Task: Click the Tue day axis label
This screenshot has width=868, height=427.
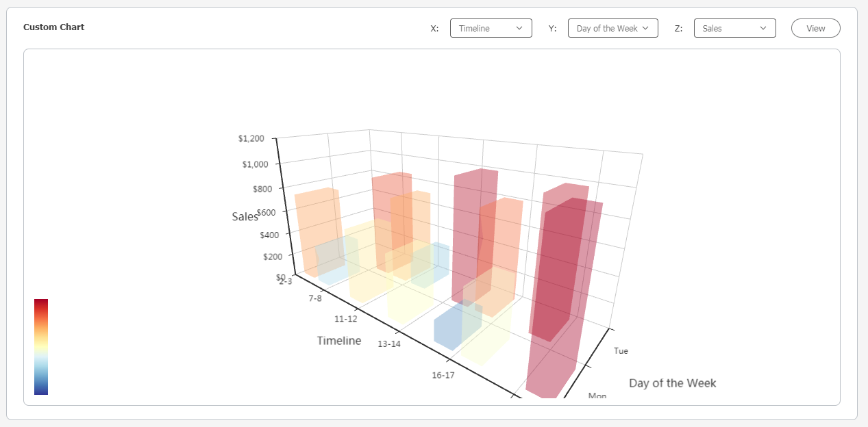Action: coord(621,351)
